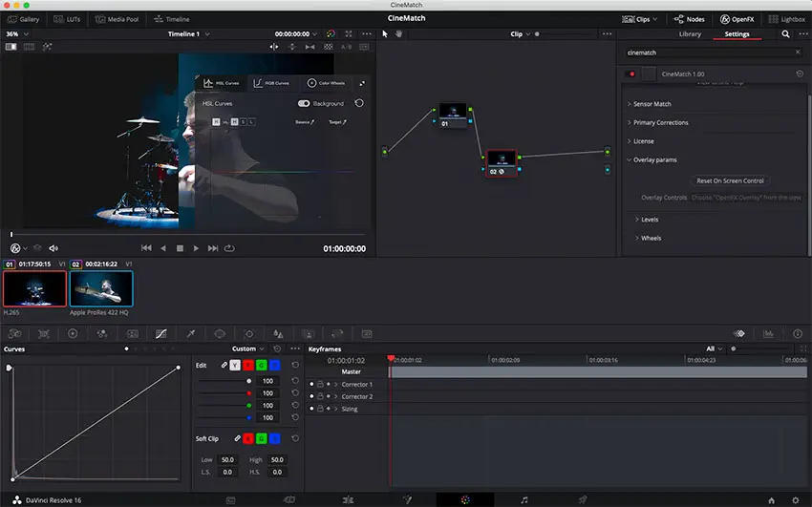Open the viewer timecode 00:00:00:00 dropdown
This screenshot has width=812, height=507.
point(296,34)
